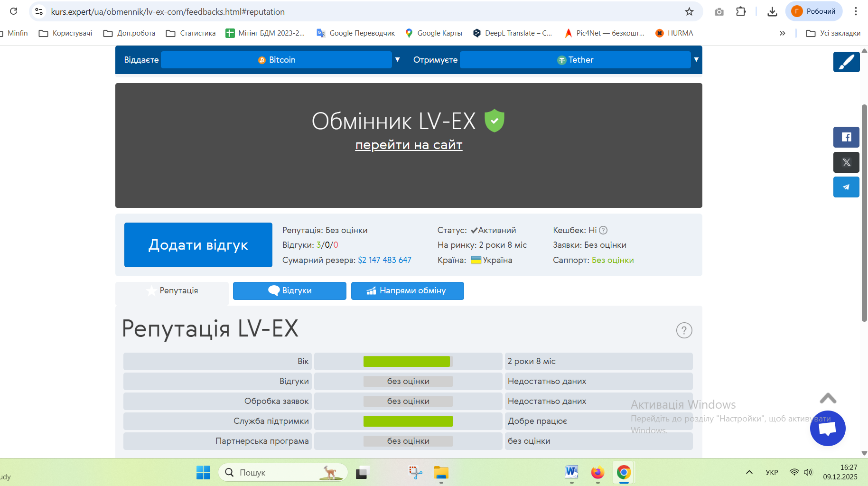Open the Windows Start menu
The height and width of the screenshot is (486, 868).
point(203,472)
